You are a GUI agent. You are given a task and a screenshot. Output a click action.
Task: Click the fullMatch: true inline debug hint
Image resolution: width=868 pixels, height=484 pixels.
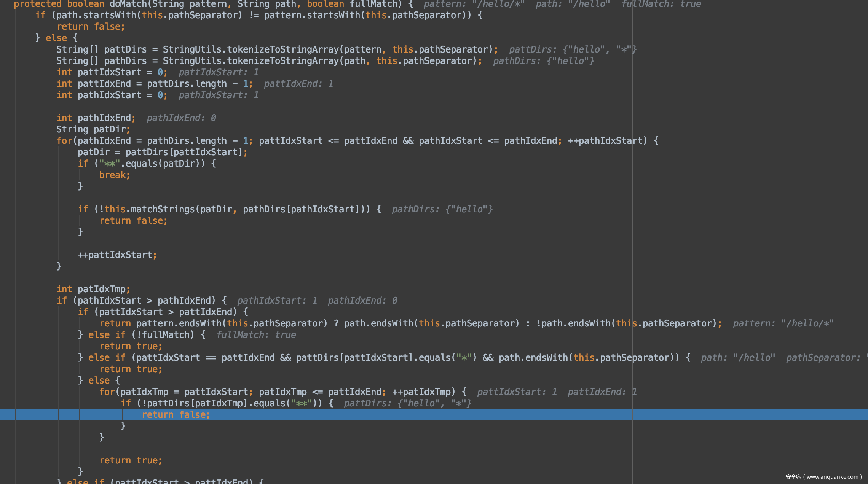click(256, 335)
